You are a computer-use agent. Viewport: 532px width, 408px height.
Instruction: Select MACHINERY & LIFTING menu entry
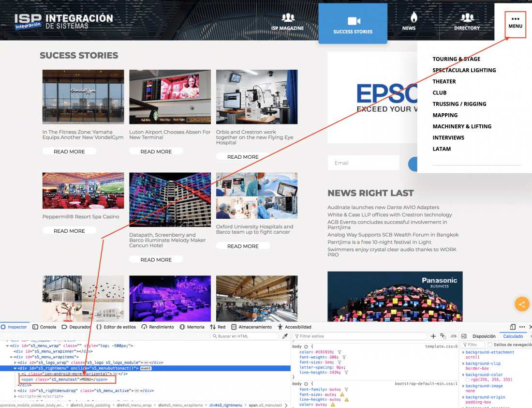(x=462, y=126)
